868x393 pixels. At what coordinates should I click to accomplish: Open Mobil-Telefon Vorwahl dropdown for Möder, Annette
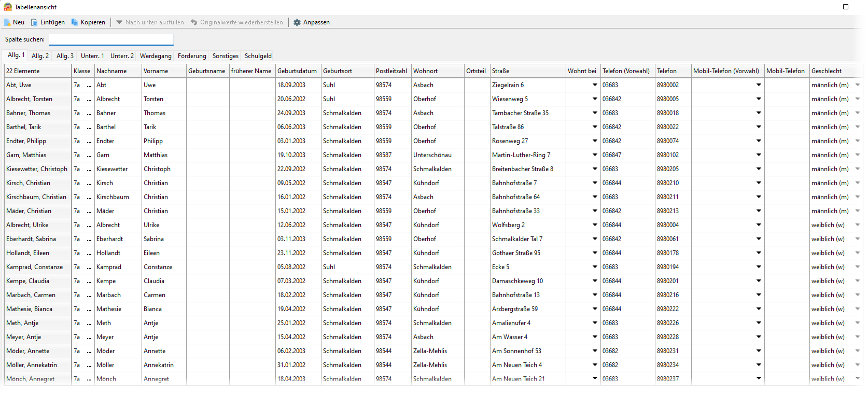759,351
